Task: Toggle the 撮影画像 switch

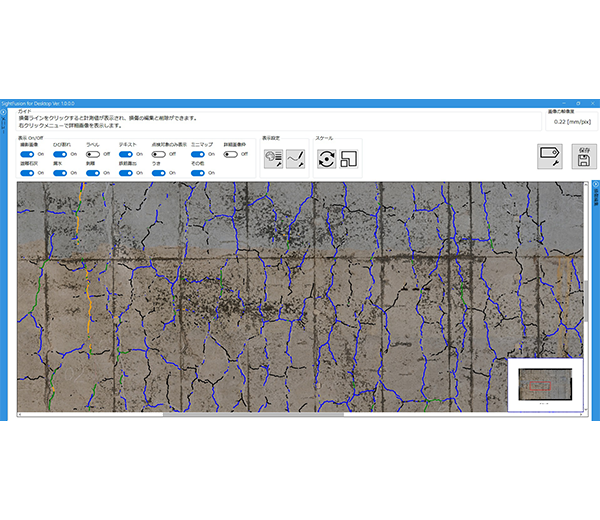Action: [27, 154]
